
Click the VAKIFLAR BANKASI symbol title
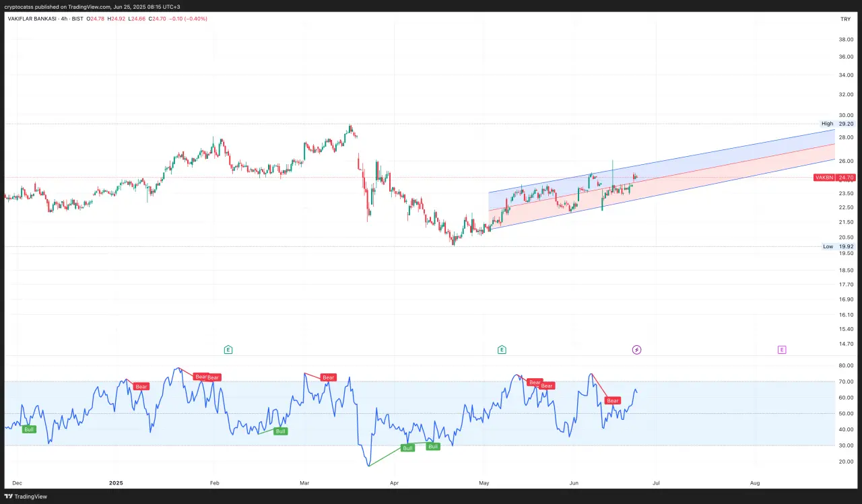36,19
